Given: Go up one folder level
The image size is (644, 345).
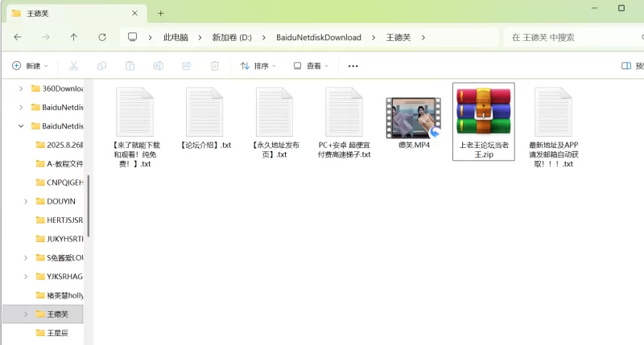Looking at the screenshot, I should point(74,37).
